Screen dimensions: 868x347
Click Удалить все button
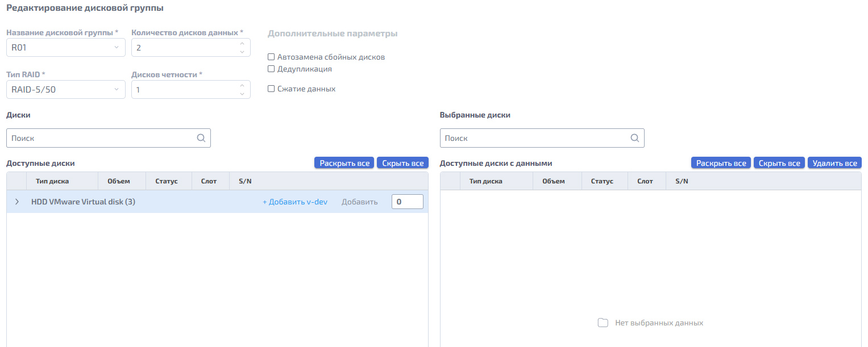pyautogui.click(x=834, y=163)
